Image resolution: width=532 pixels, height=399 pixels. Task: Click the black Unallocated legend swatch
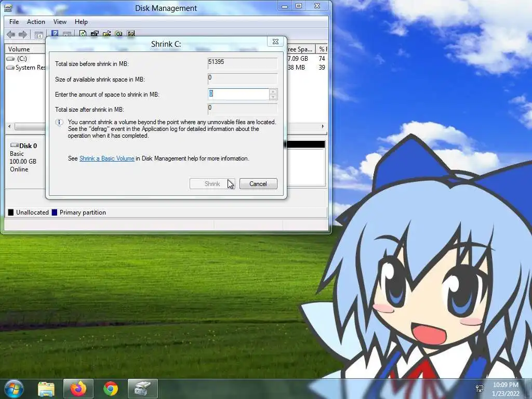click(11, 212)
